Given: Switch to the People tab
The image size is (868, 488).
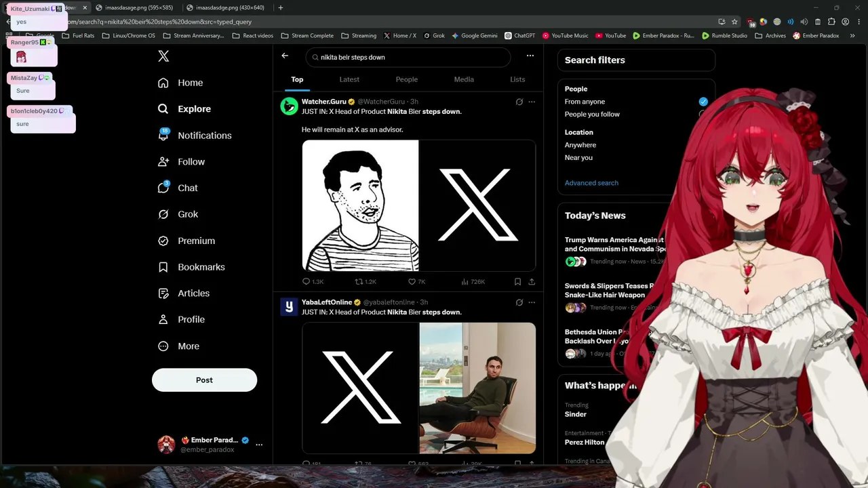Looking at the screenshot, I should point(407,79).
